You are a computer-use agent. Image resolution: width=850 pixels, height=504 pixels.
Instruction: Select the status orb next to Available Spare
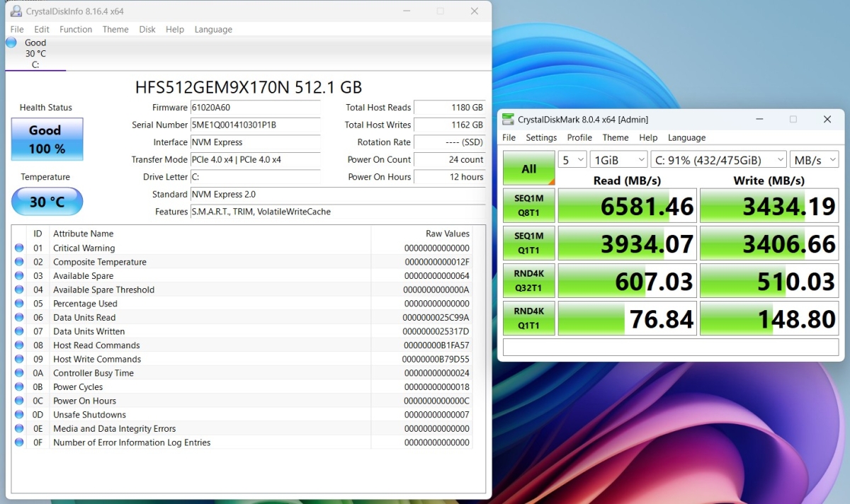19,276
